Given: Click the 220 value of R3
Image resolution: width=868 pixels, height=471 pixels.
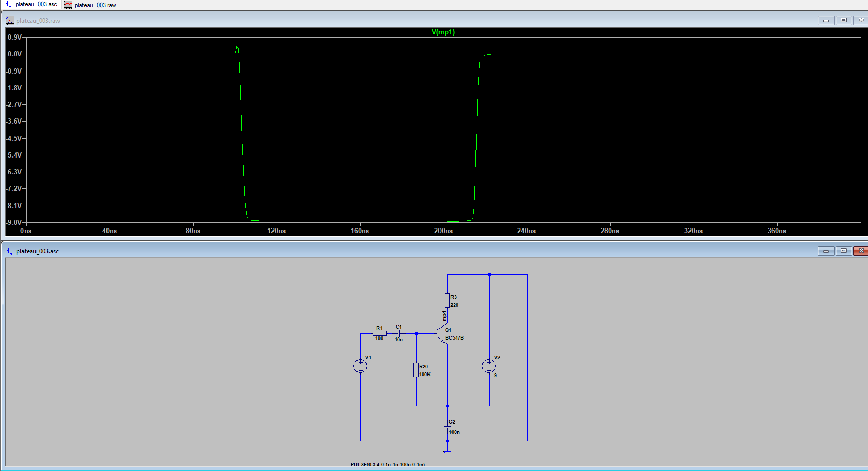Looking at the screenshot, I should coord(454,305).
